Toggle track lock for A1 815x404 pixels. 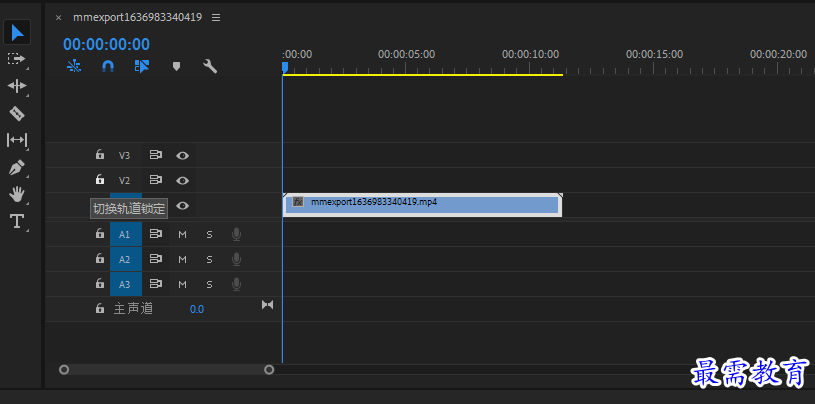[x=99, y=233]
